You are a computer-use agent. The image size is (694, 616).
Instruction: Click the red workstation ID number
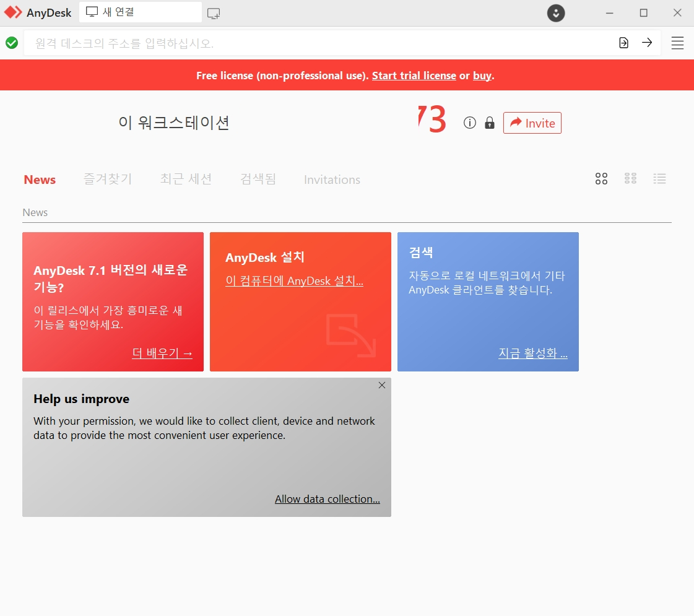point(432,119)
